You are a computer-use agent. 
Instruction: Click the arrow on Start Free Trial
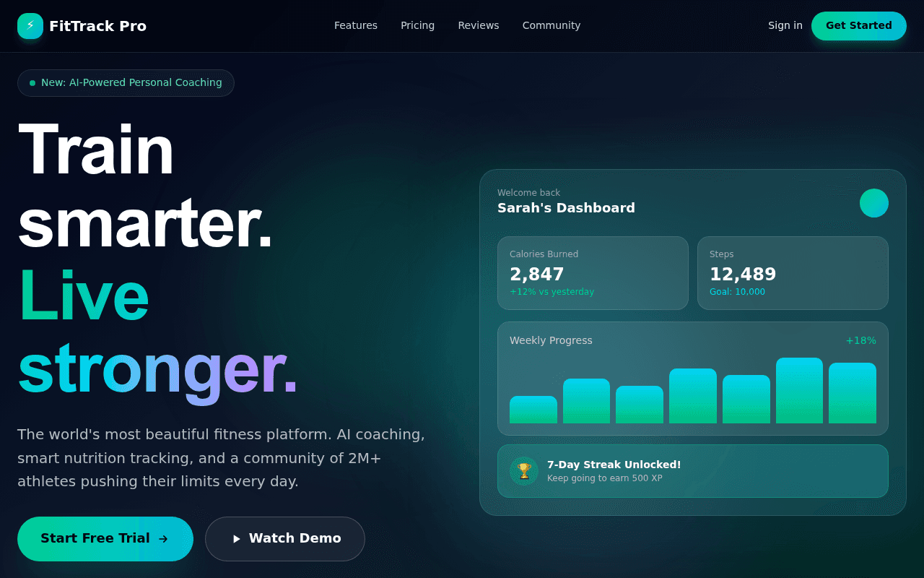pyautogui.click(x=163, y=539)
